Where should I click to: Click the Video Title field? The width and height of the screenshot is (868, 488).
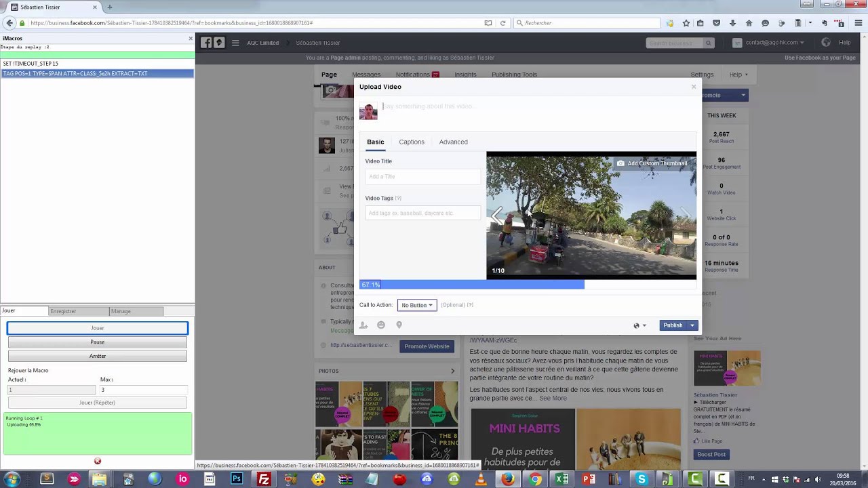tap(422, 176)
